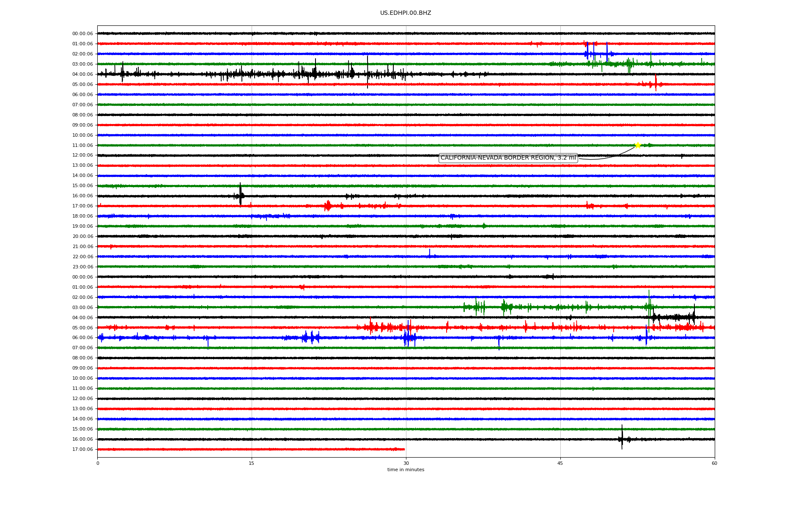Click the 'time in minutes' axis label
812x508 pixels.
tap(406, 470)
